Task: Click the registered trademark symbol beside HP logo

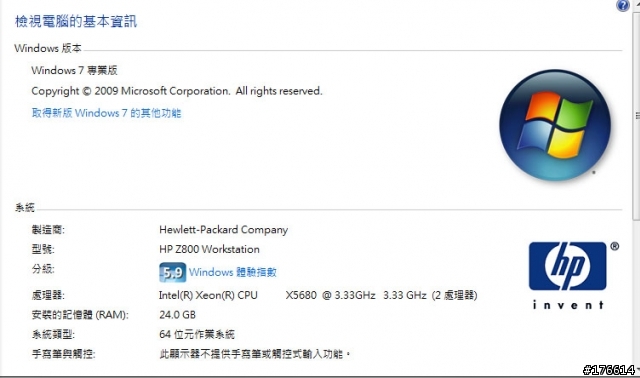Action: 615,246
